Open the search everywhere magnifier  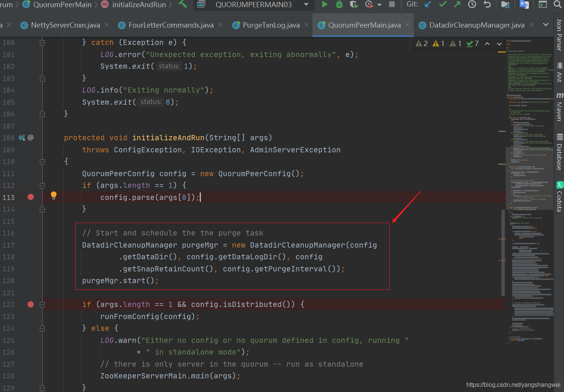(x=557, y=4)
